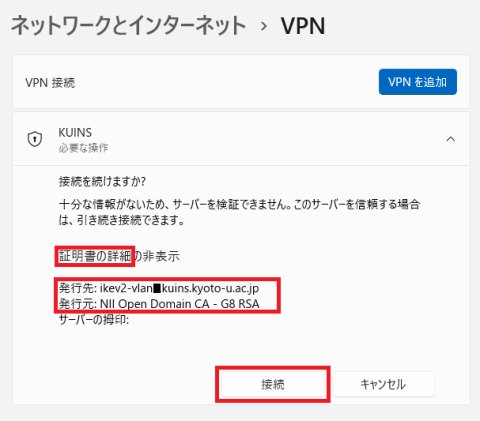
Task: Click the キャンセル button
Action: click(x=383, y=384)
